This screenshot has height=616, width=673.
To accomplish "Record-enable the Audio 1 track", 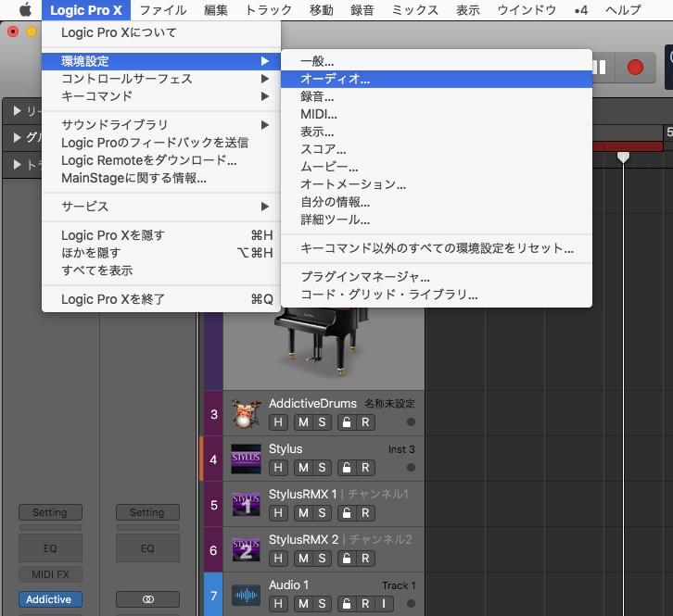I will pos(365,604).
